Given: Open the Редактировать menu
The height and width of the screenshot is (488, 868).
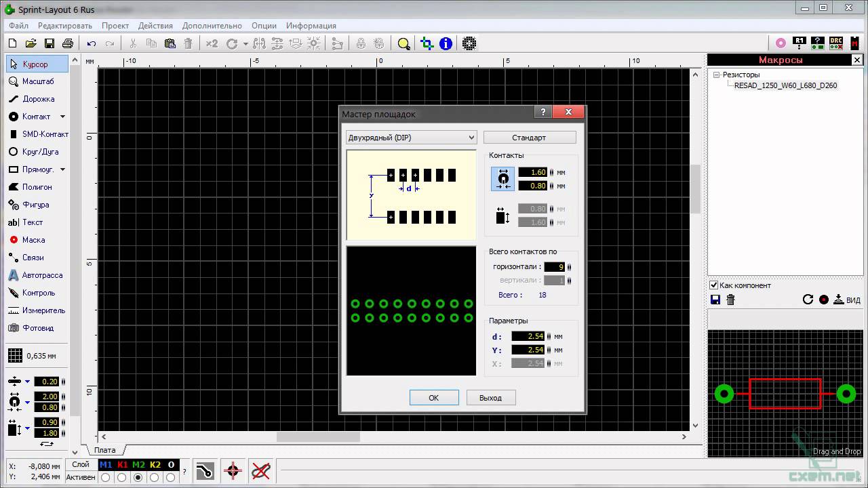Looking at the screenshot, I should point(65,26).
